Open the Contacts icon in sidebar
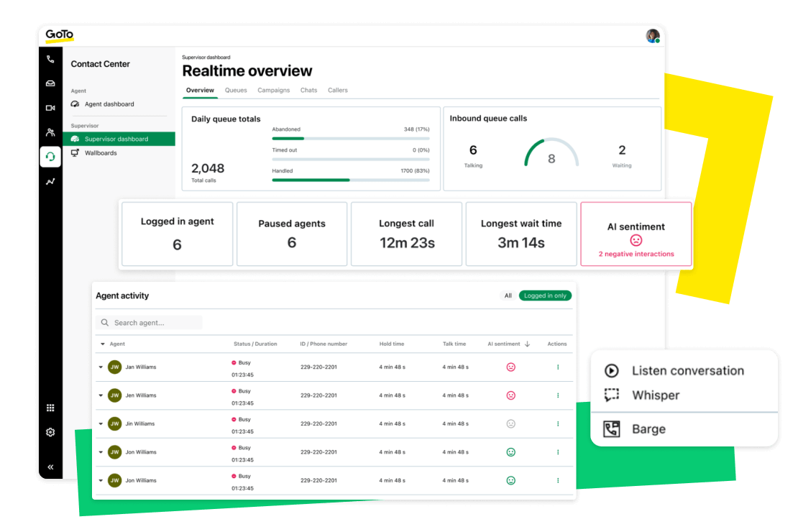This screenshot has height=532, width=798. 50,132
